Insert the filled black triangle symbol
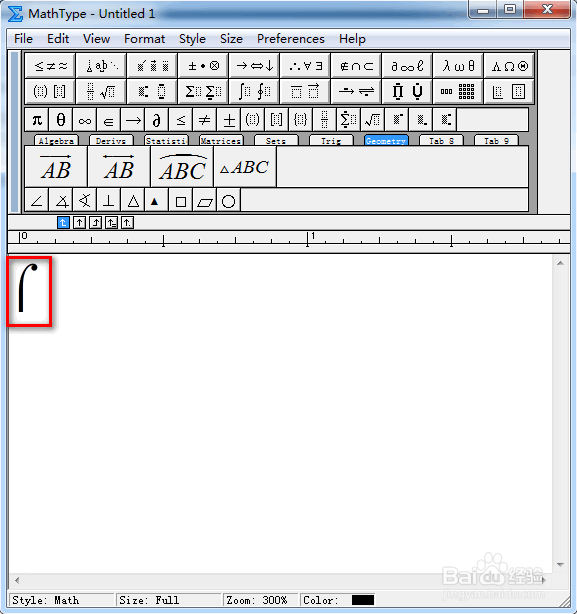The width and height of the screenshot is (577, 614). 155,202
